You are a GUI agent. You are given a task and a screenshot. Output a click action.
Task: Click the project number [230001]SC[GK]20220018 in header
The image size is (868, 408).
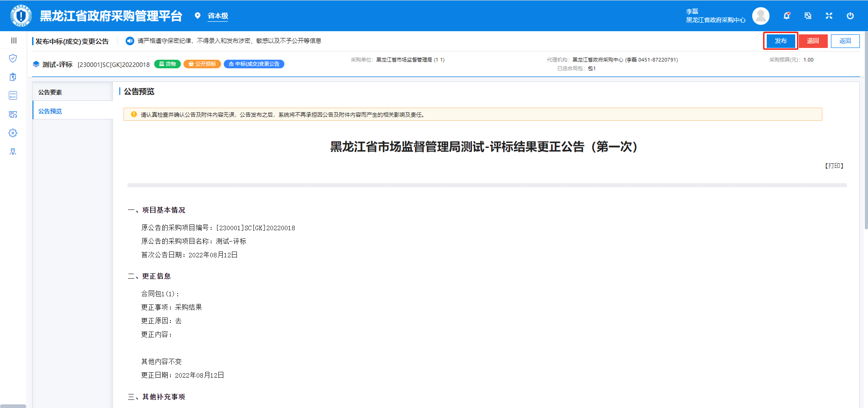(x=113, y=65)
